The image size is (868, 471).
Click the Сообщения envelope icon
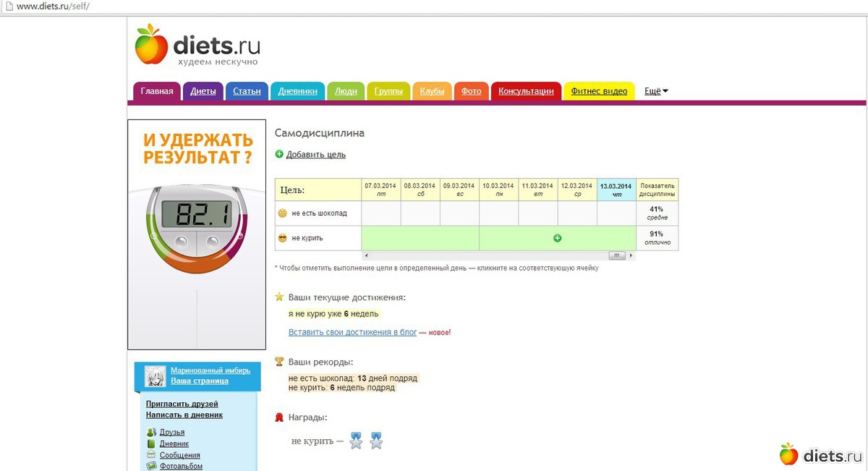tap(151, 455)
